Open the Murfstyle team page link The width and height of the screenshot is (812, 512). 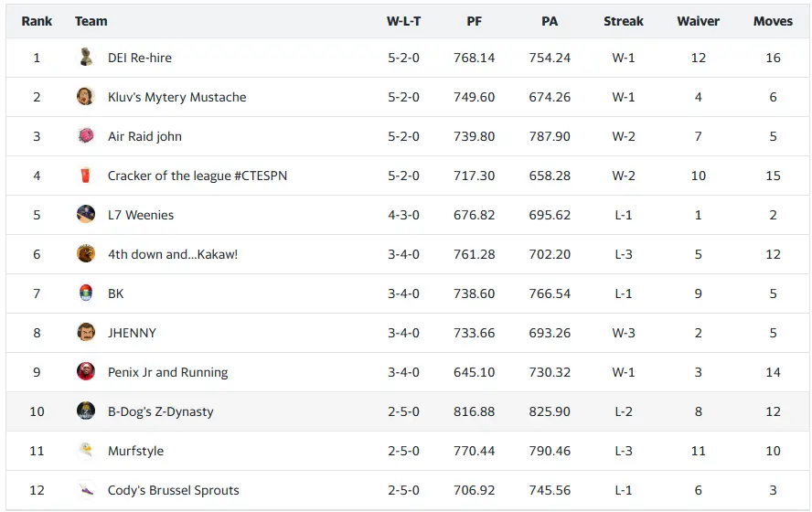click(x=135, y=451)
